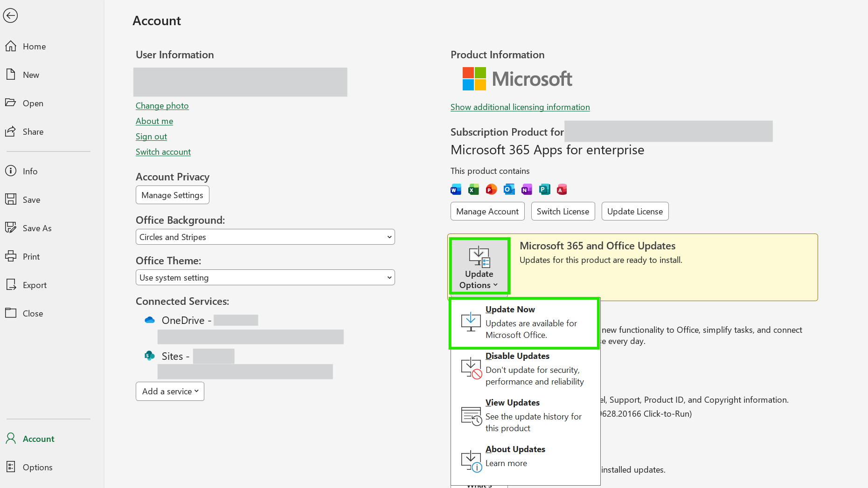Click the Access app icon
868x488 pixels.
tap(562, 189)
